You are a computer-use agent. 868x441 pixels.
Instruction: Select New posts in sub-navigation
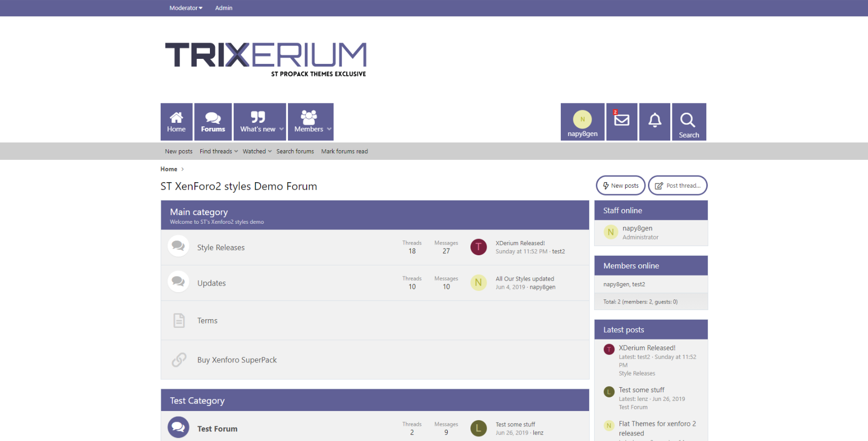[178, 151]
